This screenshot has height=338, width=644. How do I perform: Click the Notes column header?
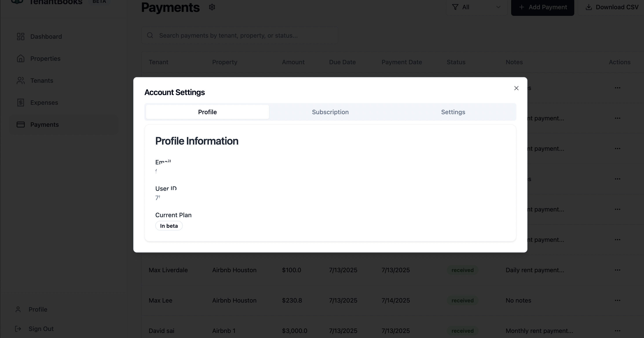click(514, 62)
